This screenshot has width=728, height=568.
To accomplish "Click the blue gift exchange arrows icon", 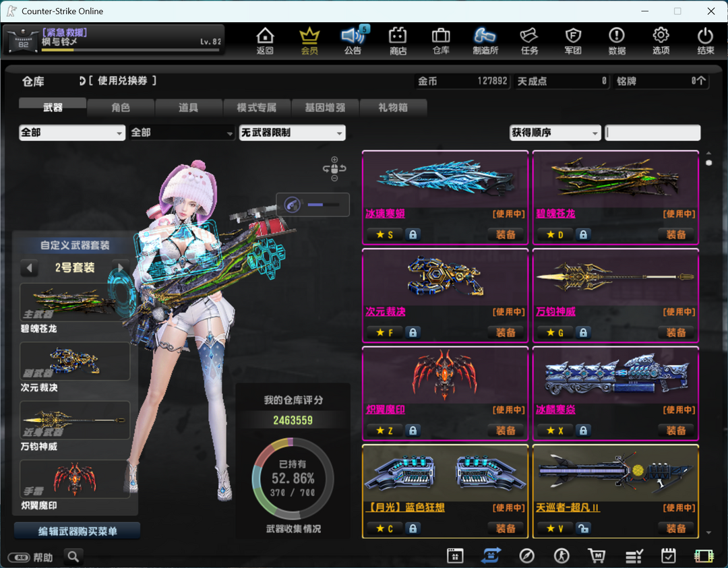I will click(x=491, y=555).
